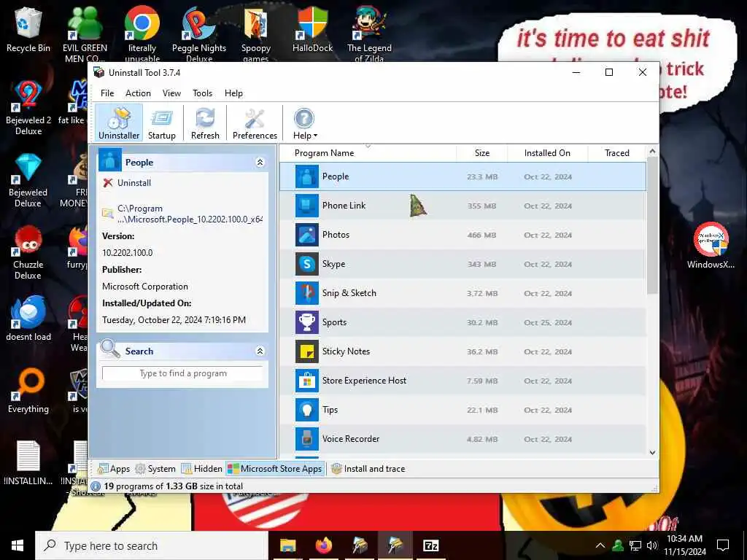The height and width of the screenshot is (560, 747).
Task: Switch to the Startup toolbar view
Action: (x=161, y=122)
